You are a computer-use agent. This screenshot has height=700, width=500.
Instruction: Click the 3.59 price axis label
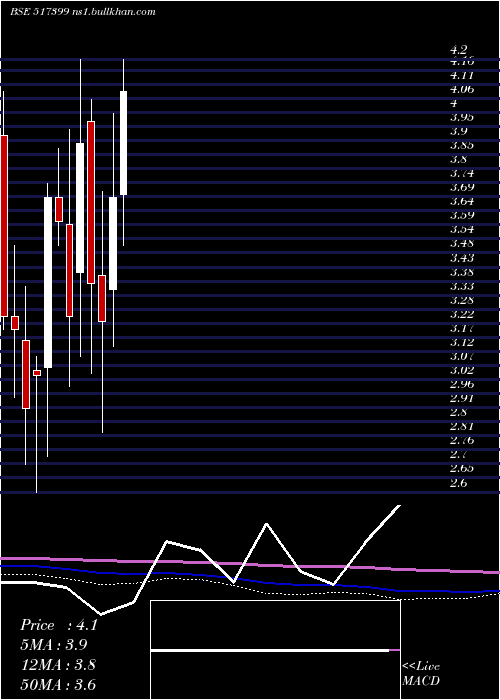coord(462,215)
